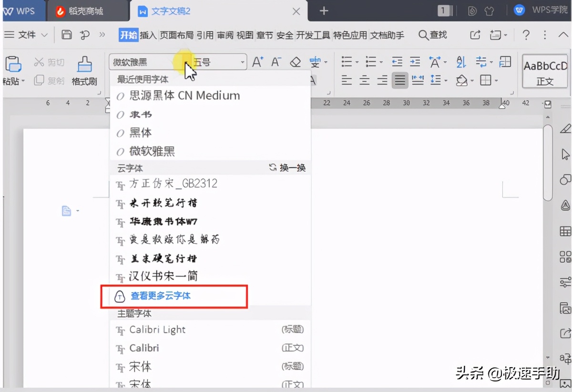
Task: Click the 换一换 refresh button
Action: click(287, 168)
